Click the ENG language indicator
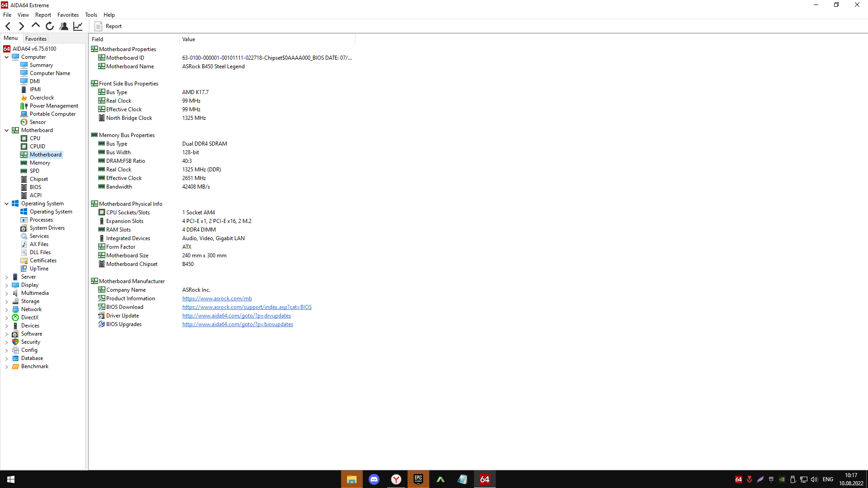 click(x=828, y=479)
